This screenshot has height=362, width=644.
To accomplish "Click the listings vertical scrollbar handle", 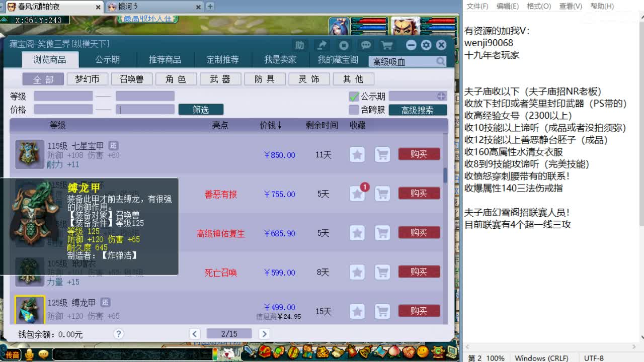I will (x=445, y=175).
